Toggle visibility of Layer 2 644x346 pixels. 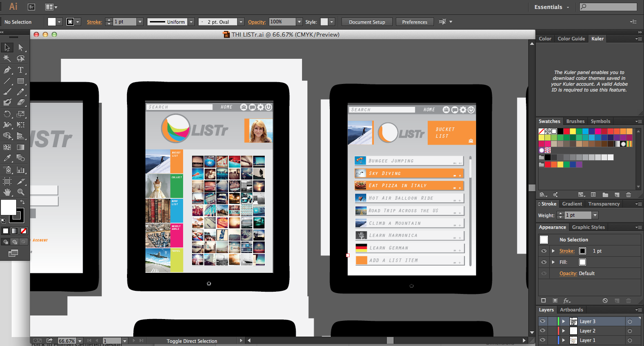543,331
